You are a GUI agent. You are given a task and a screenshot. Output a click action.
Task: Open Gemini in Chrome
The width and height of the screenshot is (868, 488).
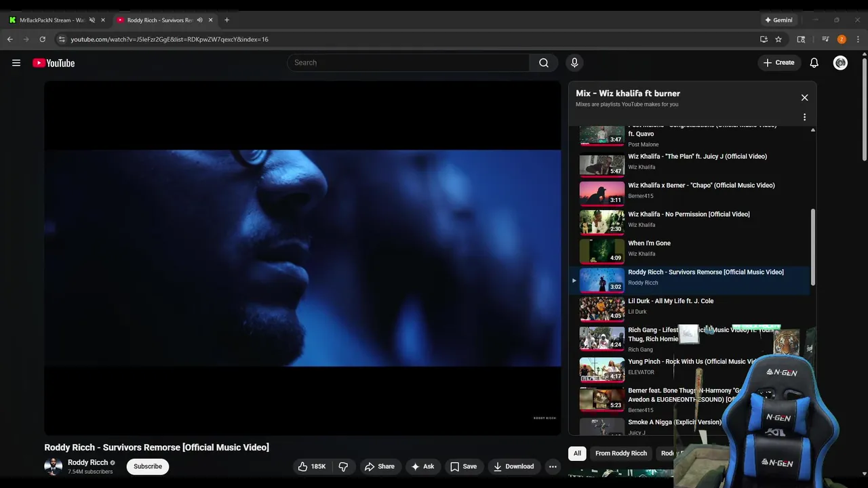pos(778,20)
